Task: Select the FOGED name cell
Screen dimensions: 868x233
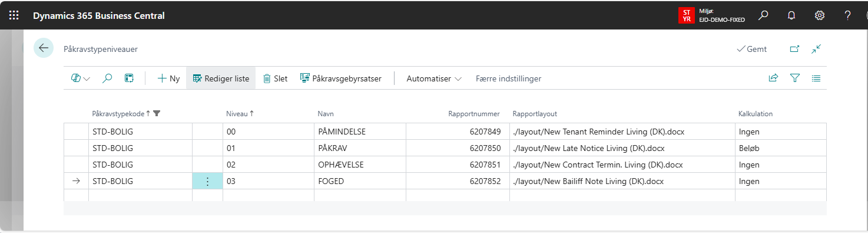Action: 360,181
